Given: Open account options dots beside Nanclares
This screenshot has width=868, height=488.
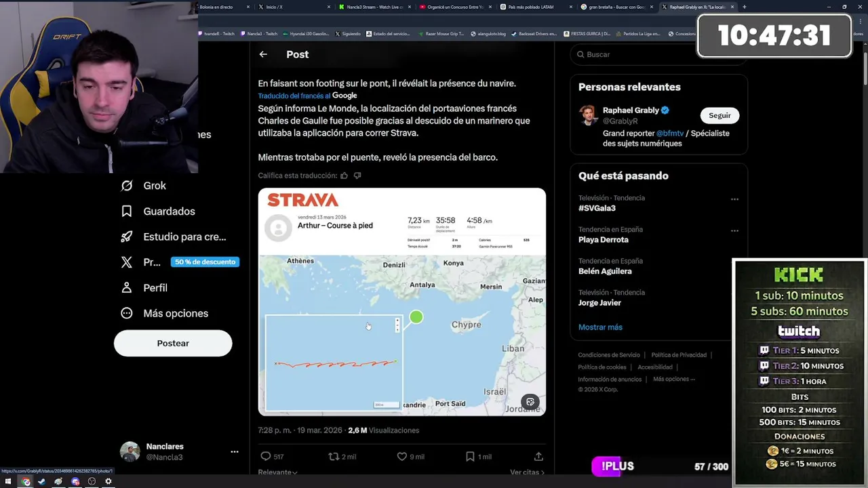Looking at the screenshot, I should click(x=234, y=451).
